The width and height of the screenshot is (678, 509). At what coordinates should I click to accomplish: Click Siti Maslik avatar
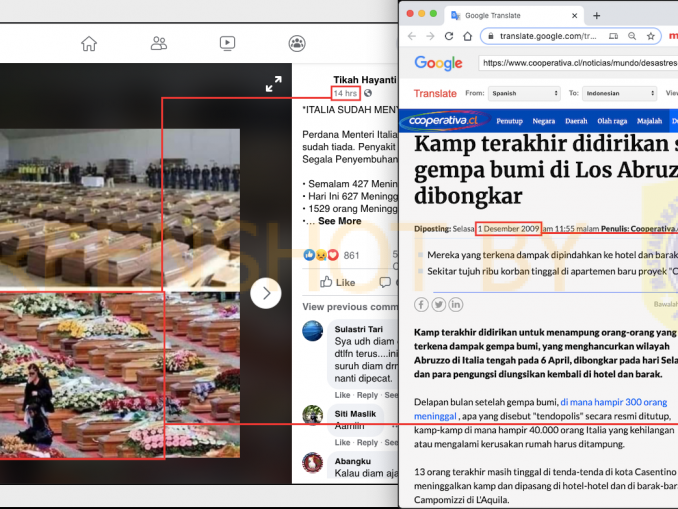pyautogui.click(x=313, y=415)
